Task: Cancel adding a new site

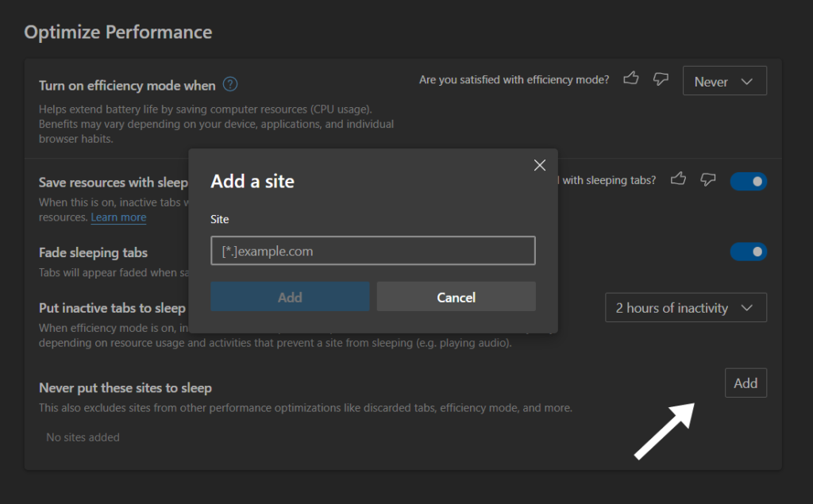Action: click(x=456, y=297)
